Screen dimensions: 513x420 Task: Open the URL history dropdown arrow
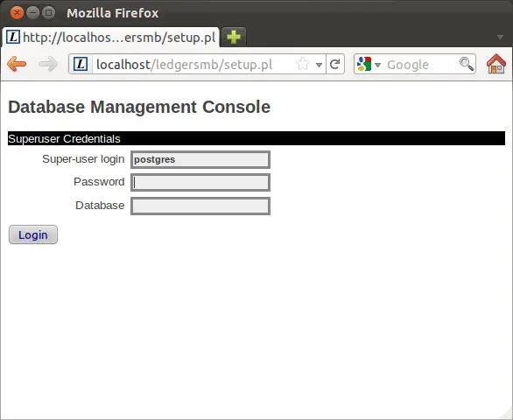click(x=319, y=65)
